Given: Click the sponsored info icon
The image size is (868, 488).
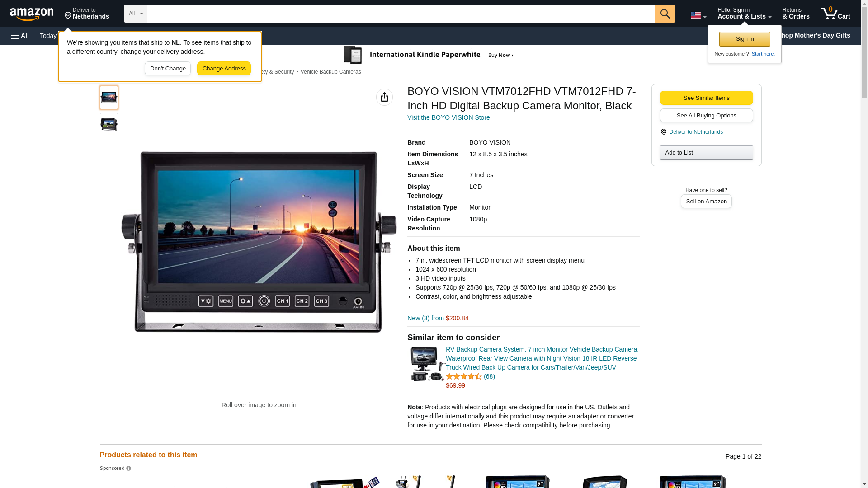Looking at the screenshot, I should pyautogui.click(x=129, y=469).
